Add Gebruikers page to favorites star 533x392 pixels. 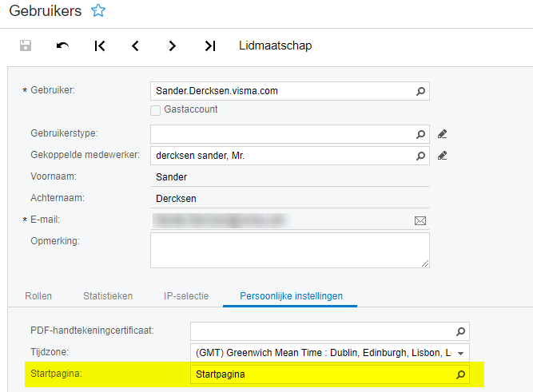[x=98, y=10]
